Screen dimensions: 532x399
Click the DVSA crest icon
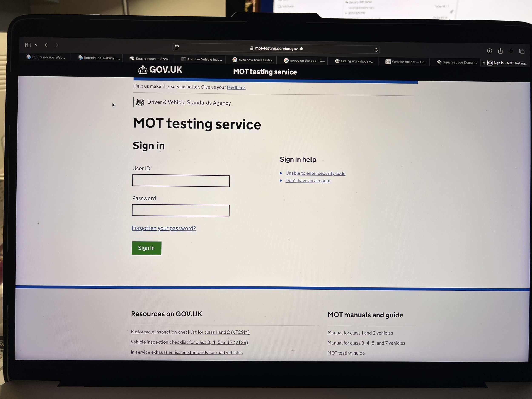pos(140,102)
